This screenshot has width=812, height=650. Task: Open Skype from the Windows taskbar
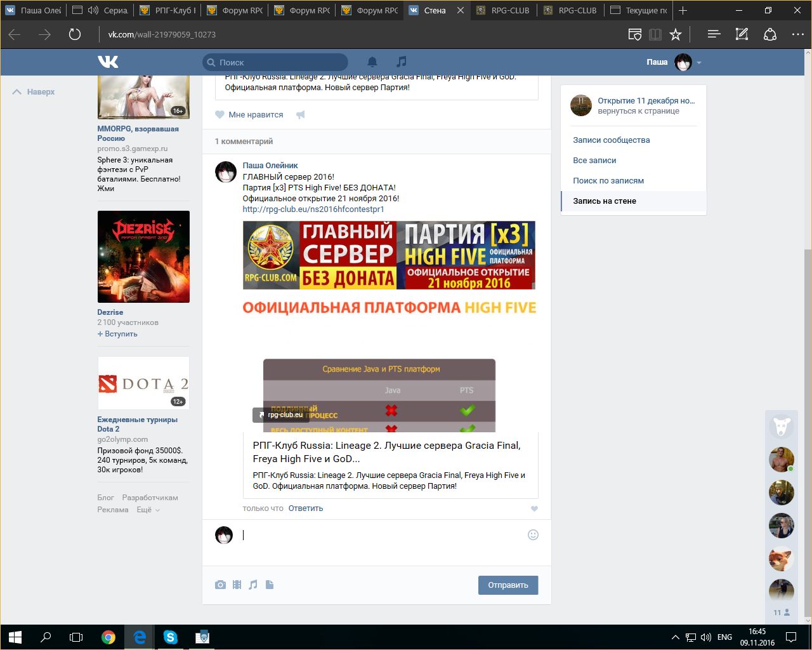tap(171, 637)
